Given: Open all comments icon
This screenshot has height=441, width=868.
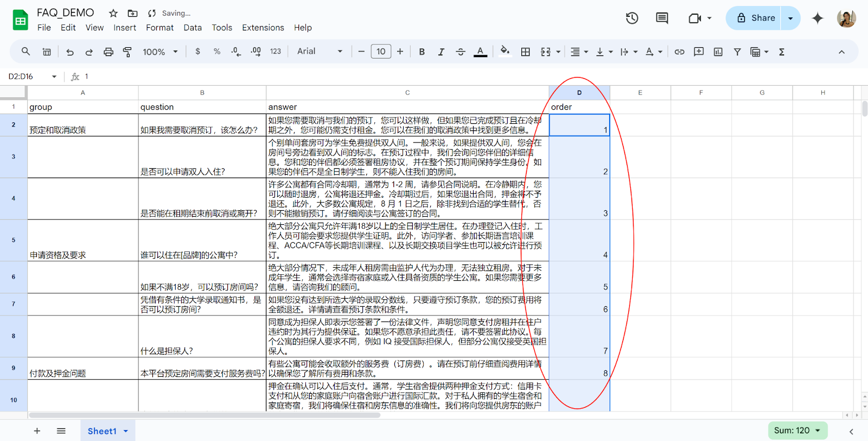Looking at the screenshot, I should pyautogui.click(x=662, y=18).
